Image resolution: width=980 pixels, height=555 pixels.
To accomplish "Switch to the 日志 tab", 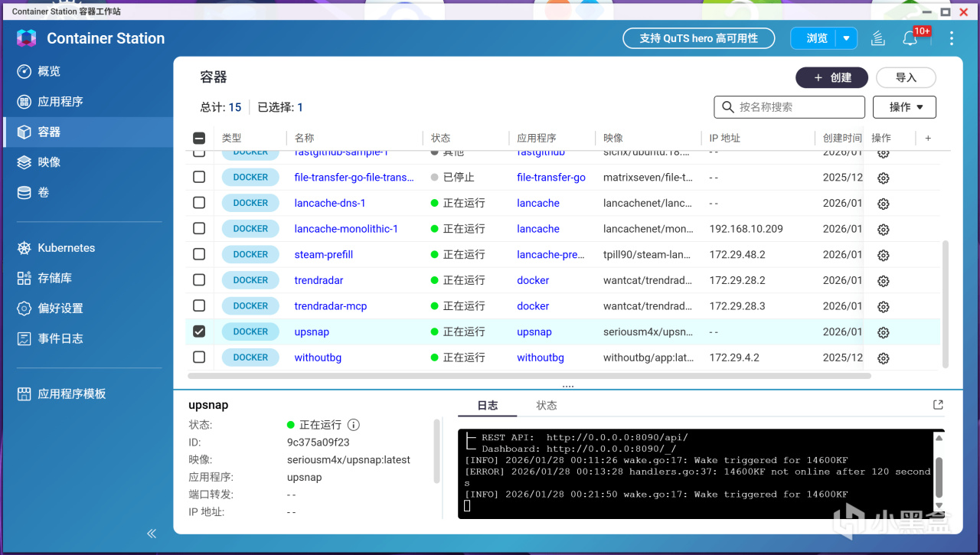I will 488,405.
